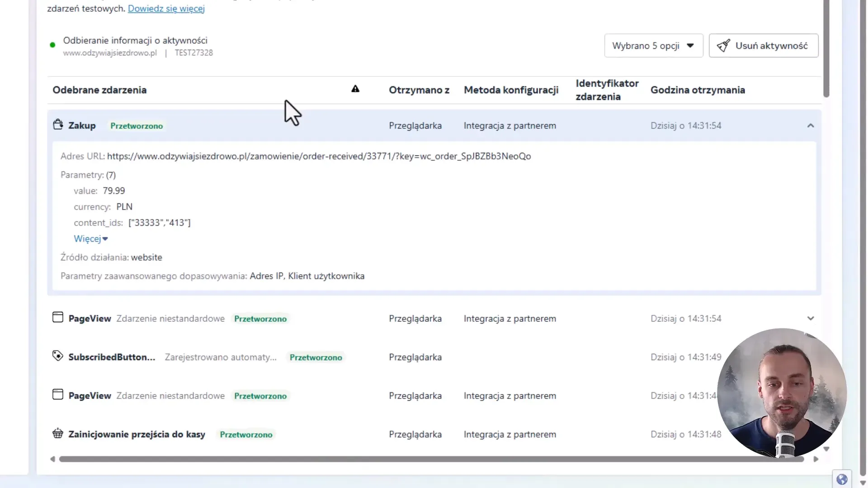Click the warning triangle column icon
868x488 pixels.
coord(355,89)
